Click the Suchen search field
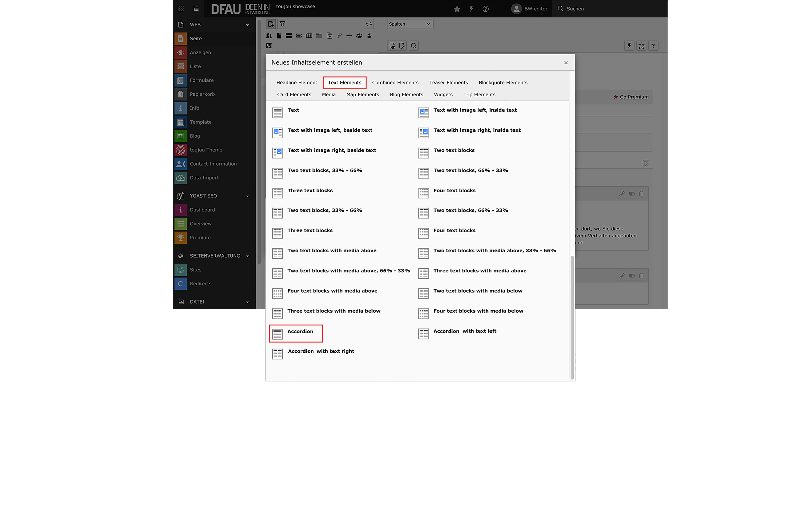Image resolution: width=812 pixels, height=508 pixels. tap(610, 9)
